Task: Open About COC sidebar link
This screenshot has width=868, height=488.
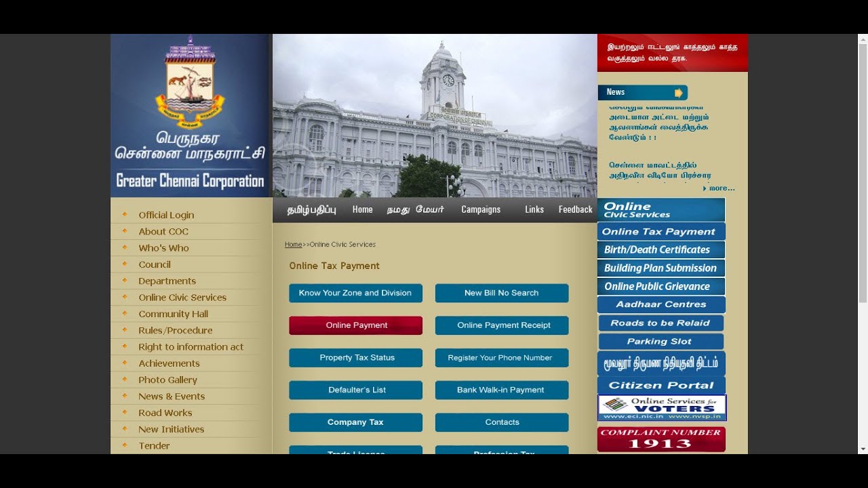Action: [x=163, y=231]
